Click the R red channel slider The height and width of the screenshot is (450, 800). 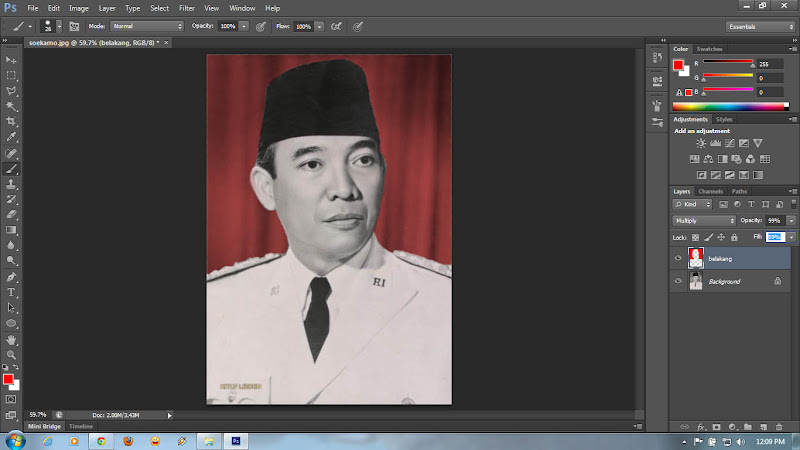pyautogui.click(x=728, y=63)
